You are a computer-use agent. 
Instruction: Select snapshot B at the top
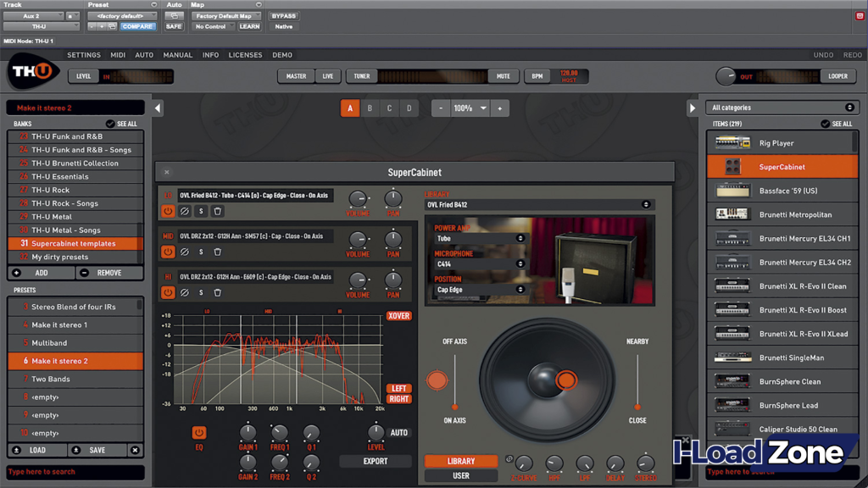[371, 108]
